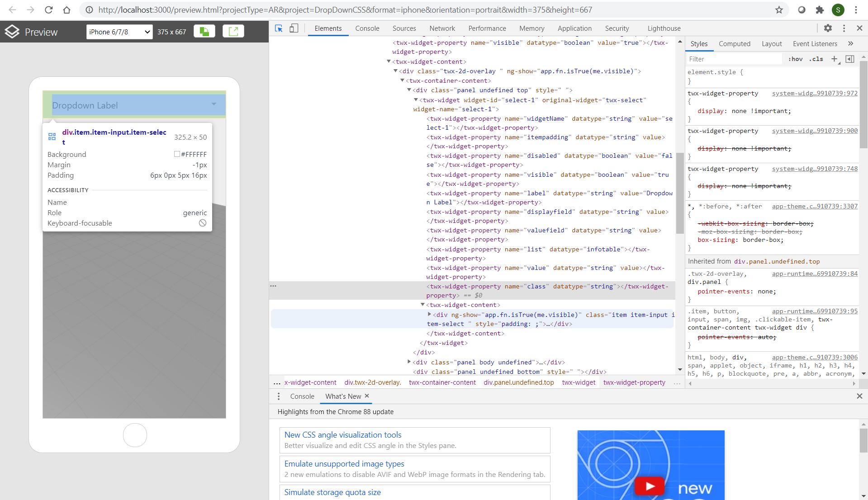Click the inspect element picker icon
The height and width of the screenshot is (500, 868).
click(x=279, y=28)
